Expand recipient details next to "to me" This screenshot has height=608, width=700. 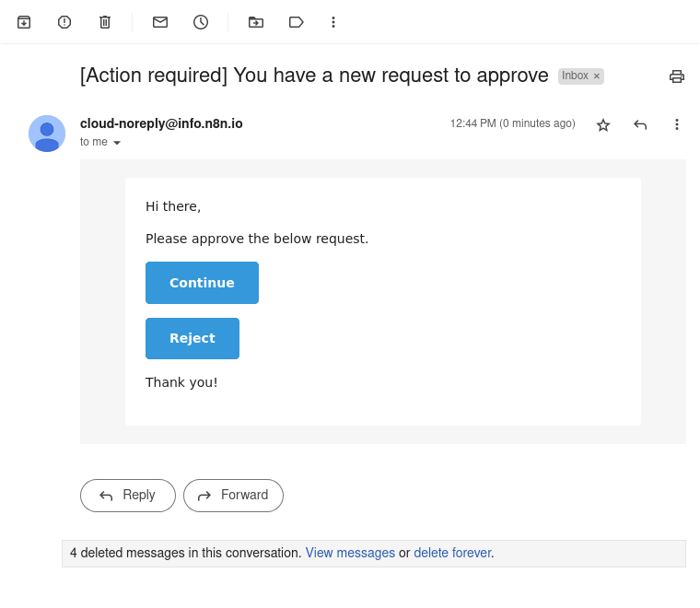point(117,143)
